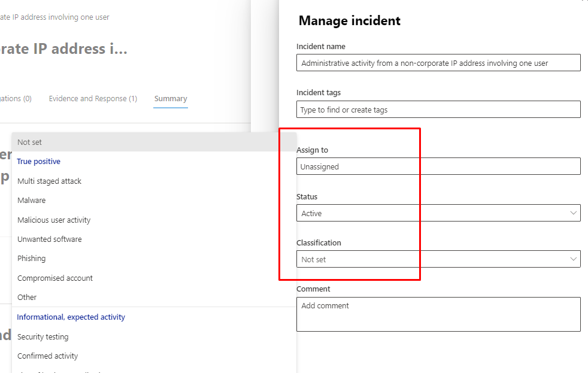Click the Incident tags input box
The height and width of the screenshot is (373, 588).
point(438,110)
